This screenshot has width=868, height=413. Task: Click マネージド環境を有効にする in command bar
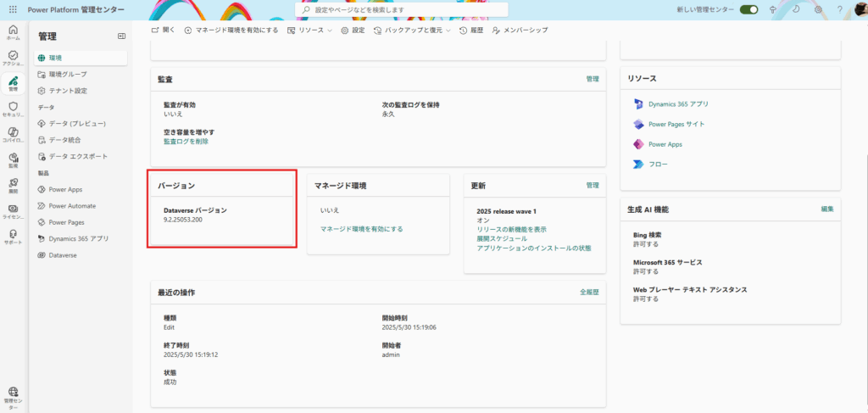coord(231,30)
